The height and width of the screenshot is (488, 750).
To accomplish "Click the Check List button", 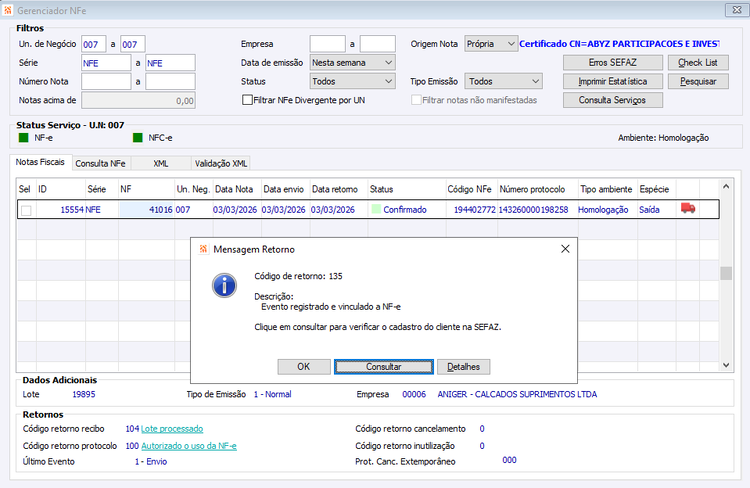I will tap(698, 63).
